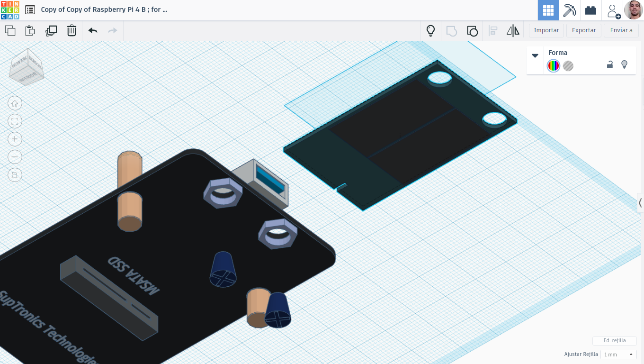This screenshot has height=364, width=644.
Task: Click the Group shapes icon
Action: 451,31
